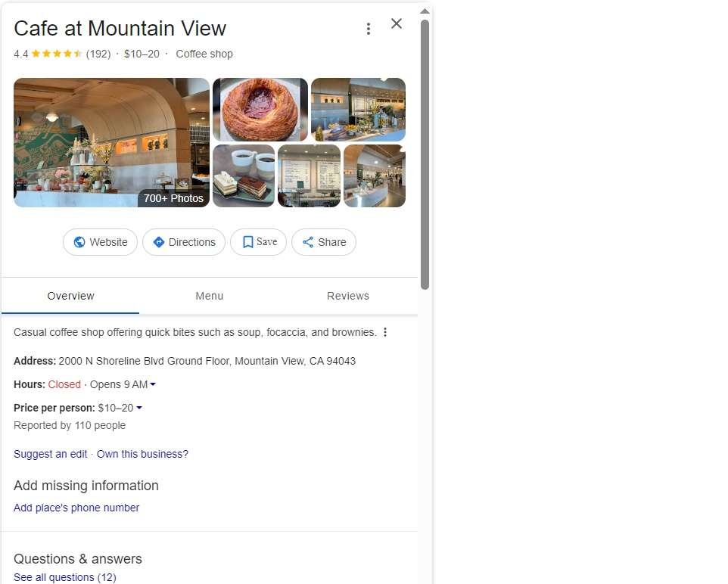Screen dimensions: 728x584
Task: View the curved cafe counter photo
Action: pos(375,176)
